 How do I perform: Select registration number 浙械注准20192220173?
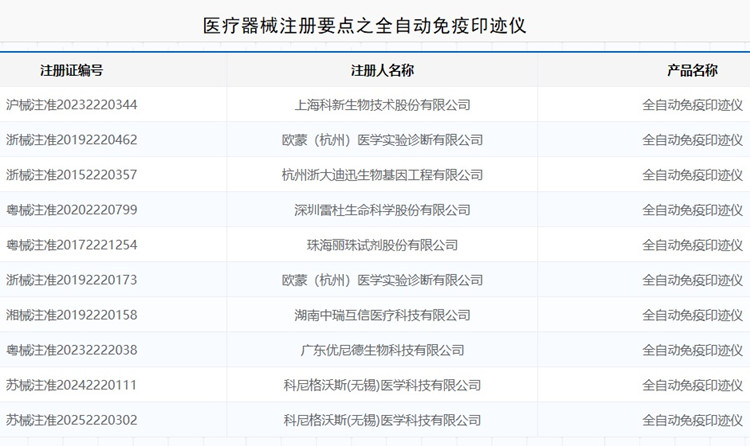coord(72,280)
